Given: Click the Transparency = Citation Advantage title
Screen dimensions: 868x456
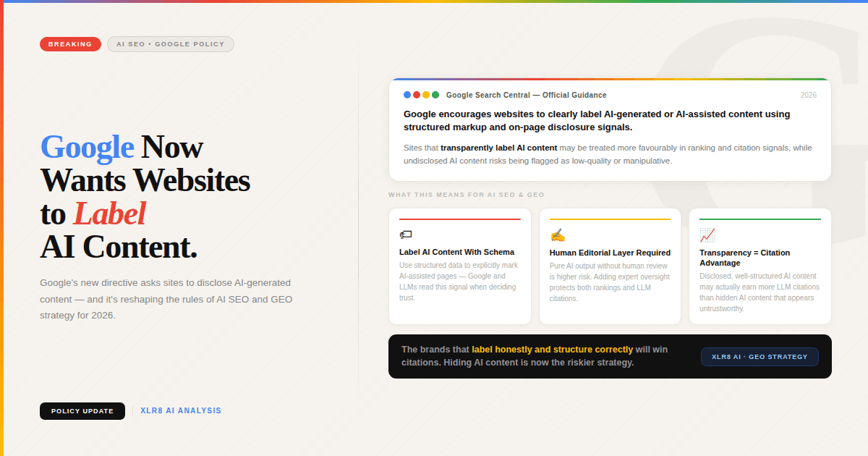Looking at the screenshot, I should coord(745,258).
